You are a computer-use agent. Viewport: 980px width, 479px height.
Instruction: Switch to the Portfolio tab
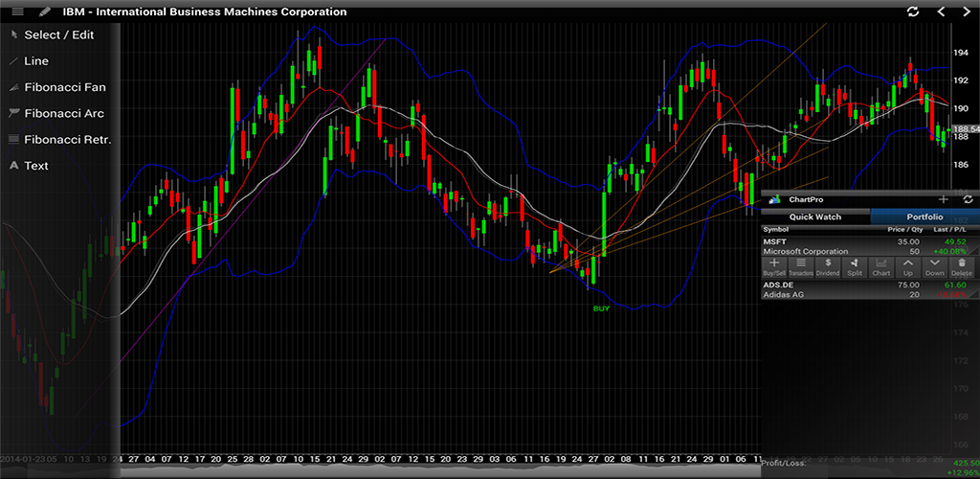924,217
